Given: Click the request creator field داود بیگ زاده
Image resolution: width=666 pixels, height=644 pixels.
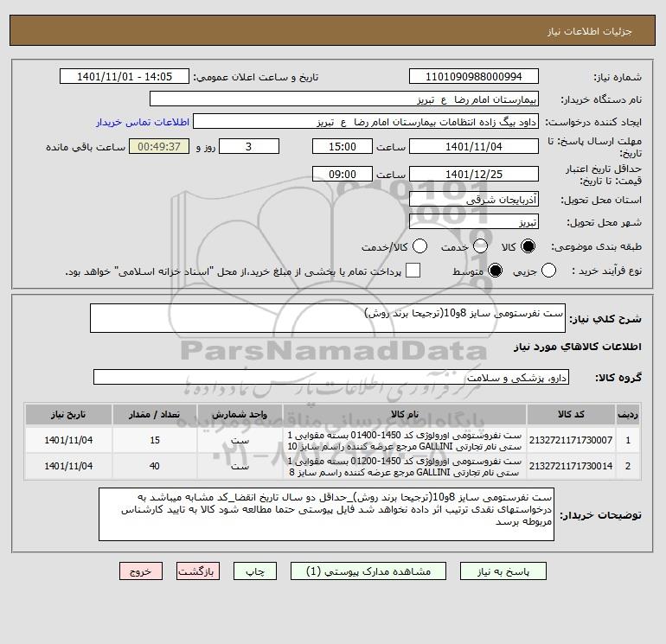Looking at the screenshot, I should pos(366,121).
